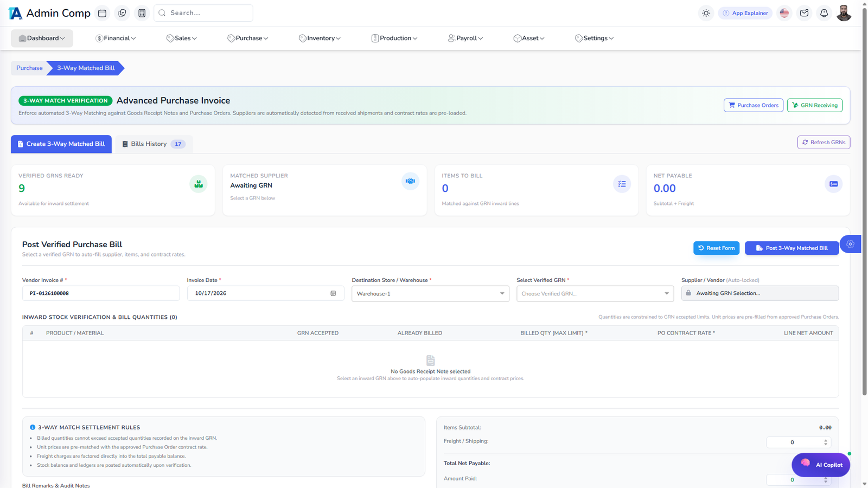
Task: Click the chat bubble icon in top bar
Action: pyautogui.click(x=122, y=13)
